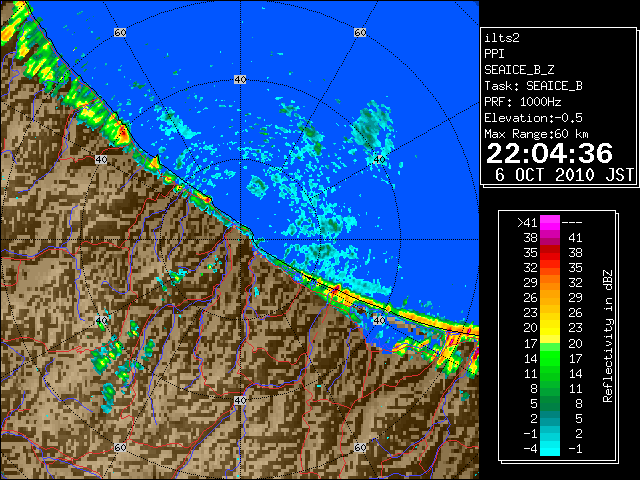Click the "-4" legend lower-bound label

(x=530, y=449)
